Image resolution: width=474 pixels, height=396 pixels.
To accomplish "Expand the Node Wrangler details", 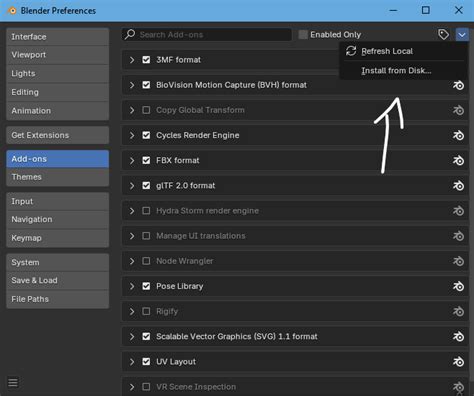I will [132, 261].
